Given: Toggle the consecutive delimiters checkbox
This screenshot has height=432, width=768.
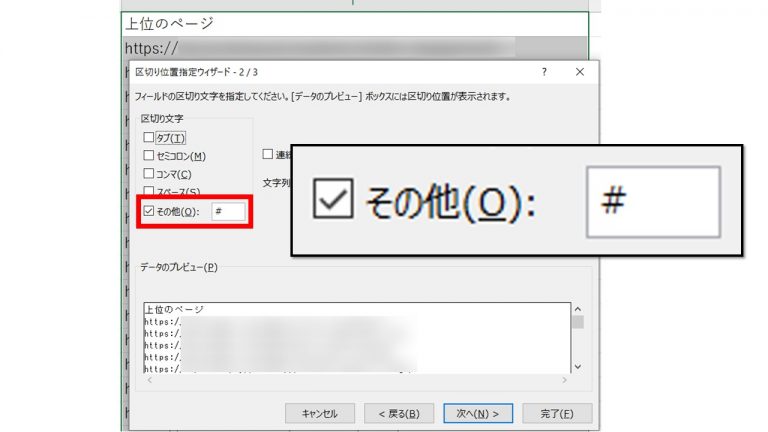Looking at the screenshot, I should pos(268,154).
